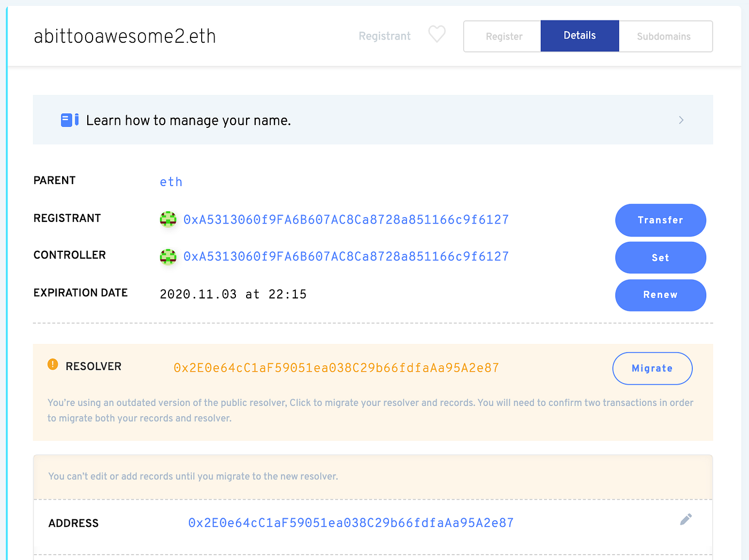Click the ADDRESS record label
Image resolution: width=749 pixels, height=560 pixels.
74,523
